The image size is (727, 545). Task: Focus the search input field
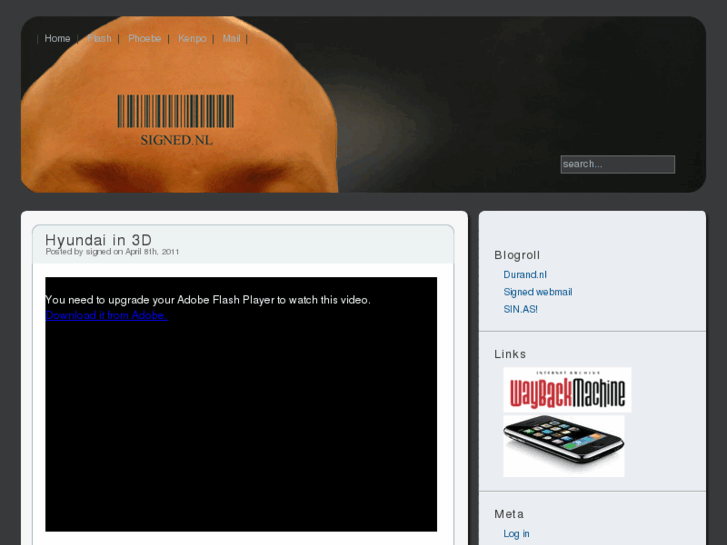click(618, 164)
